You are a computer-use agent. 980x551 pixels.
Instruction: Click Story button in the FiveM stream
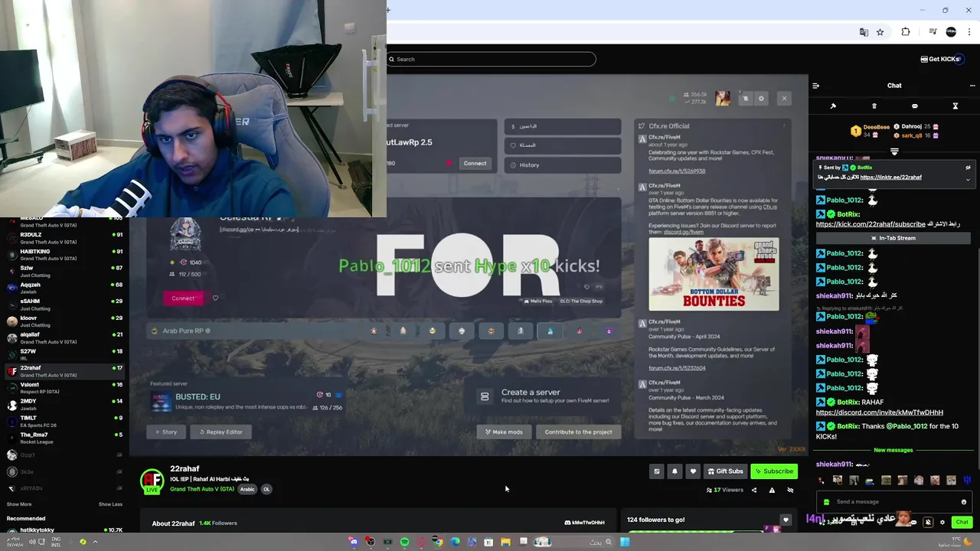click(166, 432)
